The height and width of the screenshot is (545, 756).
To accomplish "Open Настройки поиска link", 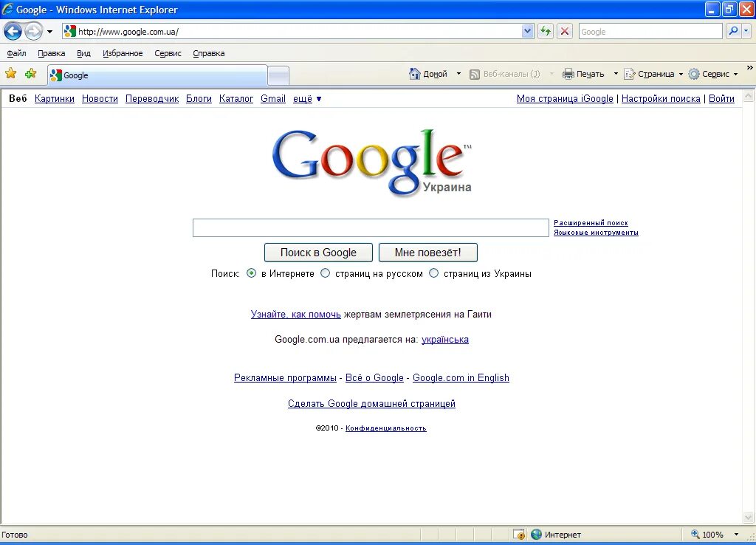I will tap(661, 98).
